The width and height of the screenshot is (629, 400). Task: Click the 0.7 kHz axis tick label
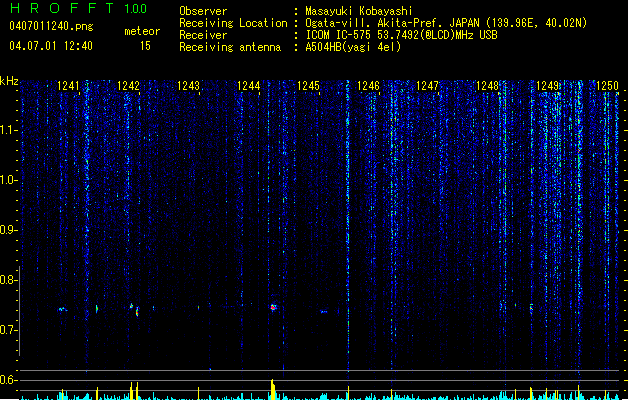click(7, 330)
